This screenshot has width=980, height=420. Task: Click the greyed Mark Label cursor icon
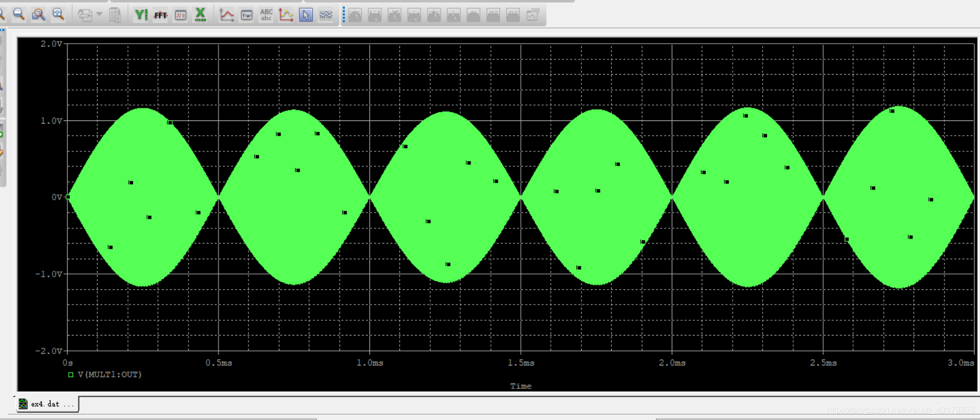coord(533,15)
